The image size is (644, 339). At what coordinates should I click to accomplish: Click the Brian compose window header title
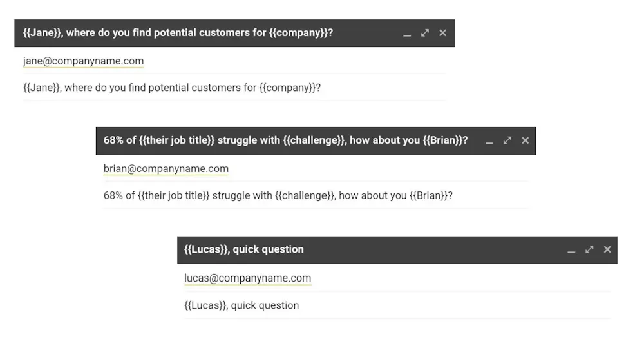[x=285, y=140]
